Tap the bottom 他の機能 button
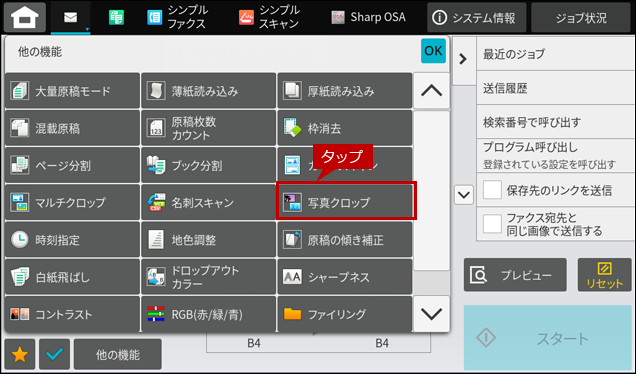This screenshot has width=636, height=374. point(118,355)
